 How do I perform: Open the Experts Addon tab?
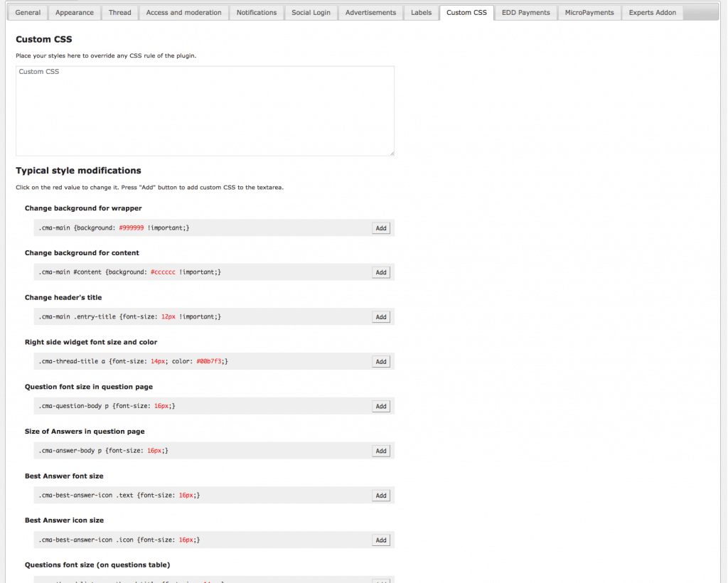click(x=651, y=12)
